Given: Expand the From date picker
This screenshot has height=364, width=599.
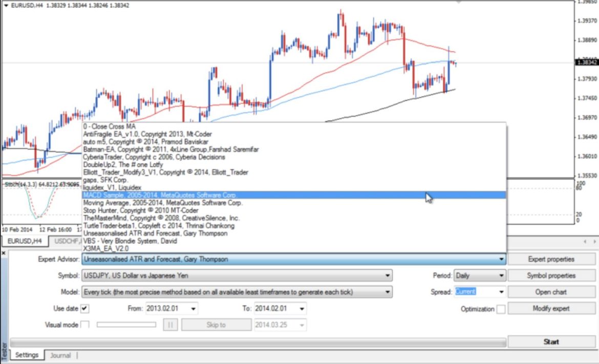Looking at the screenshot, I should [193, 308].
